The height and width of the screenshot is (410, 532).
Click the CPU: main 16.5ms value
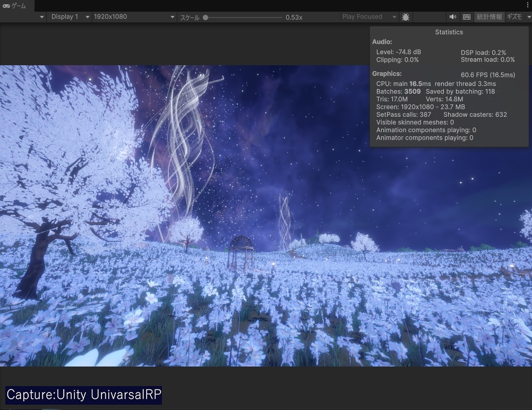coord(404,84)
